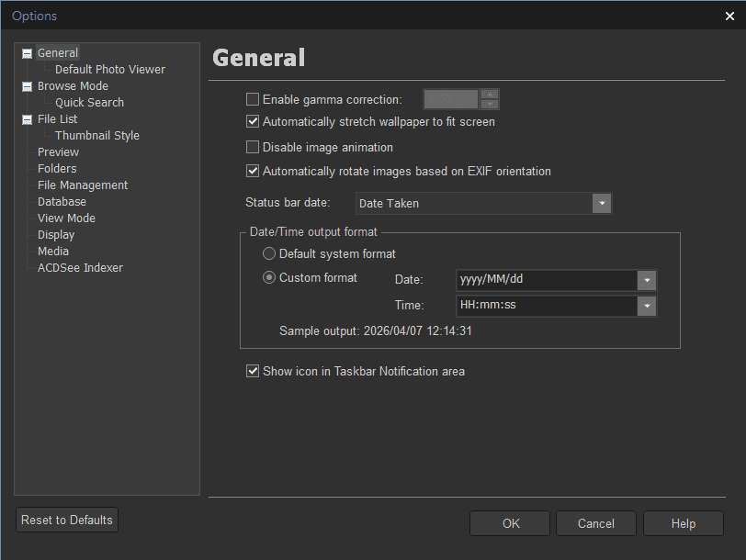
Task: Click the HH:mm:ss time format field
Action: tap(547, 306)
